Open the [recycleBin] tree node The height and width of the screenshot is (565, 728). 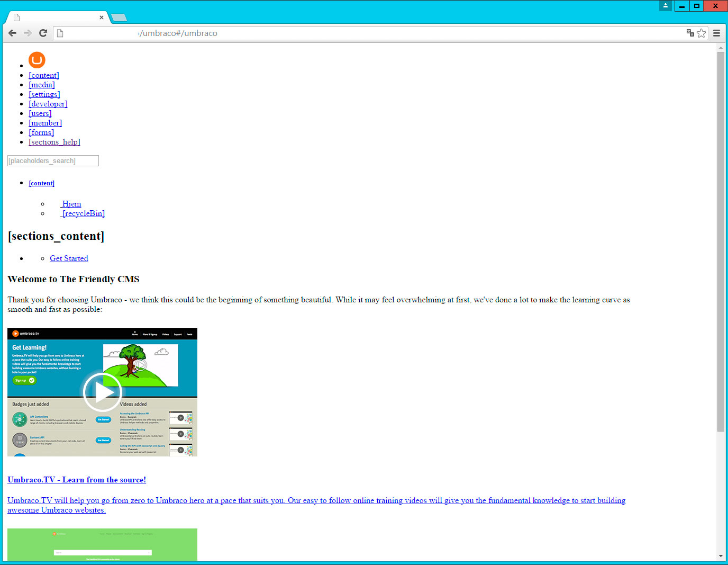(83, 213)
